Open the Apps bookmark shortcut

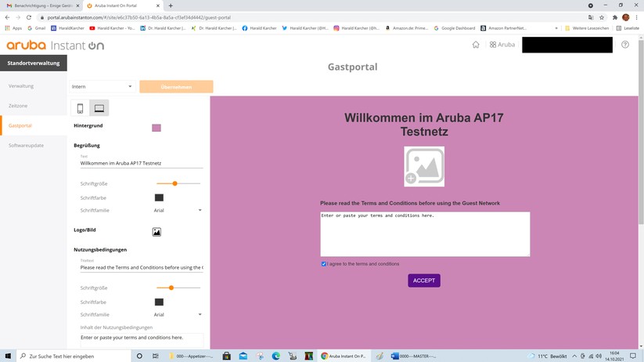[13, 28]
